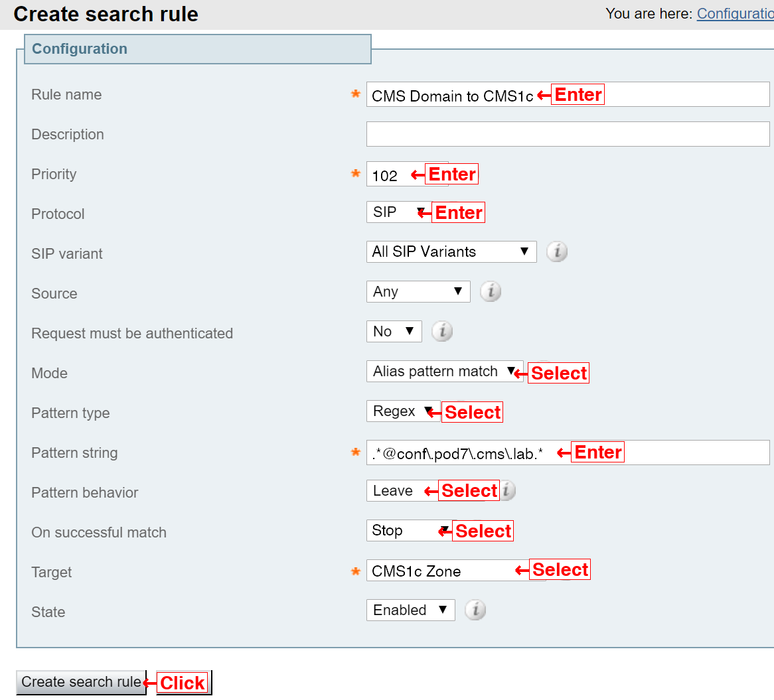Screen dimensions: 774x700
Task: Click the On successful match label
Action: pos(99,532)
